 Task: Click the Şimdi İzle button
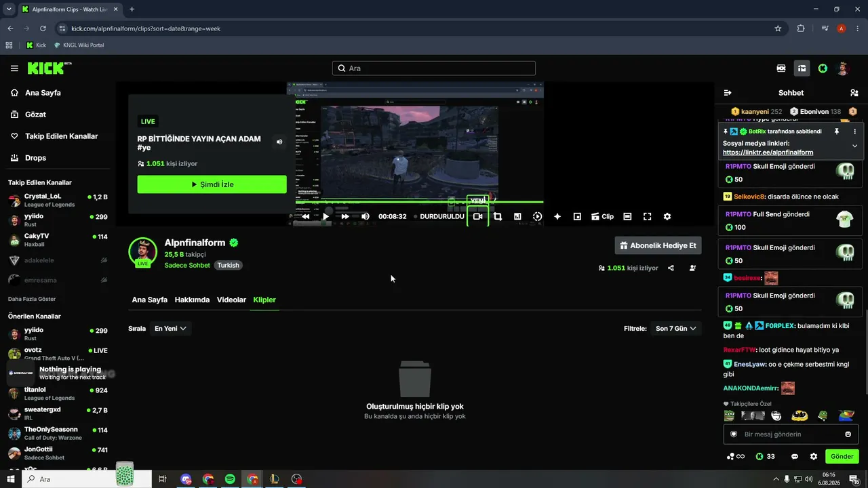click(x=212, y=184)
